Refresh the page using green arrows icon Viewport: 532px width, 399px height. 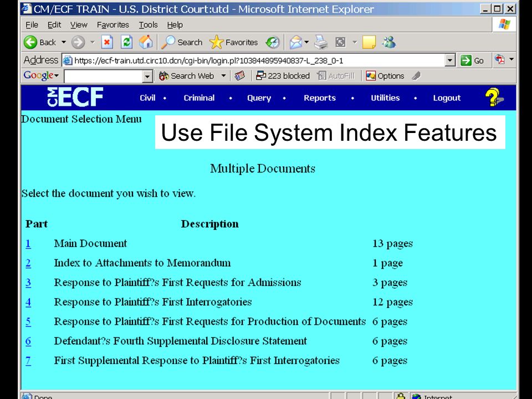point(126,43)
